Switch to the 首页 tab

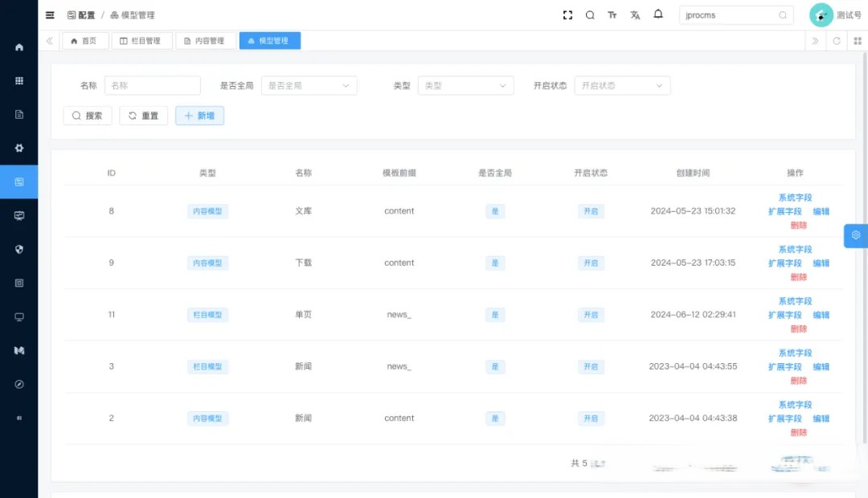click(85, 41)
